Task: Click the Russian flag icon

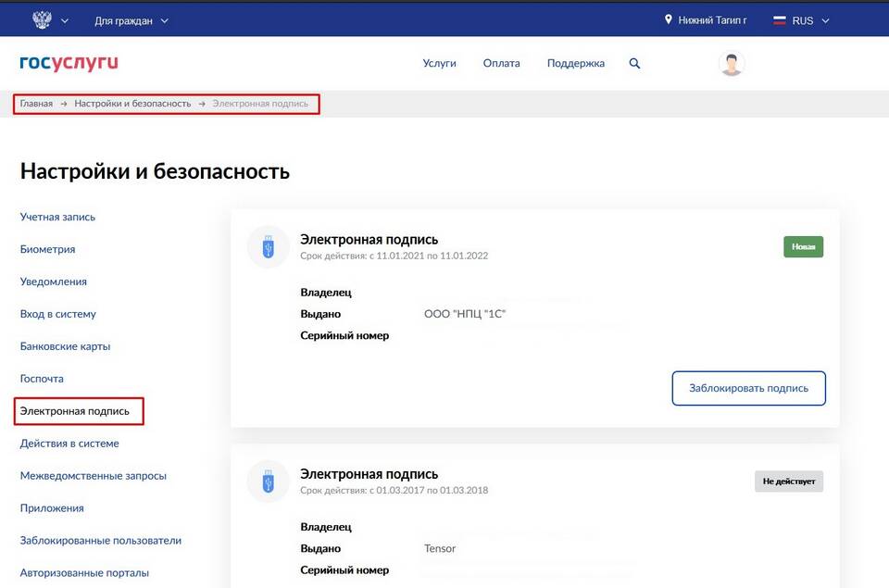Action: click(x=779, y=20)
